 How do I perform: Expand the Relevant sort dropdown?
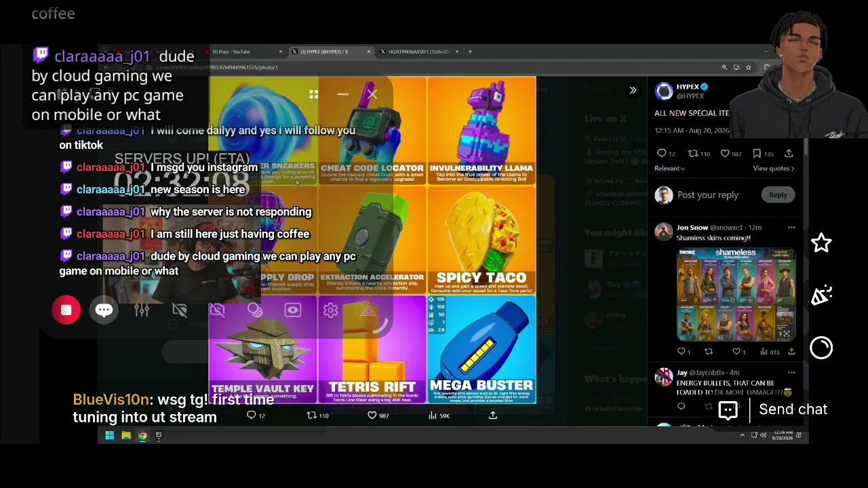(x=669, y=169)
